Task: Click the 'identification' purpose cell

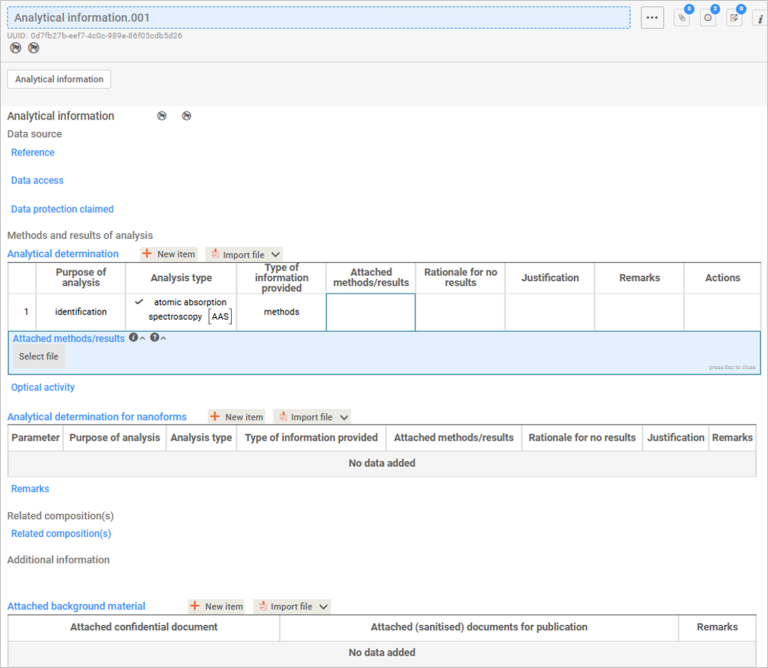Action: [81, 312]
